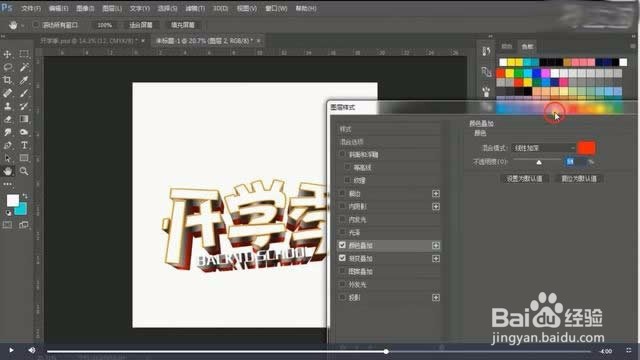640x360 pixels.
Task: Enable 描边 Stroke checkbox
Action: pos(342,193)
